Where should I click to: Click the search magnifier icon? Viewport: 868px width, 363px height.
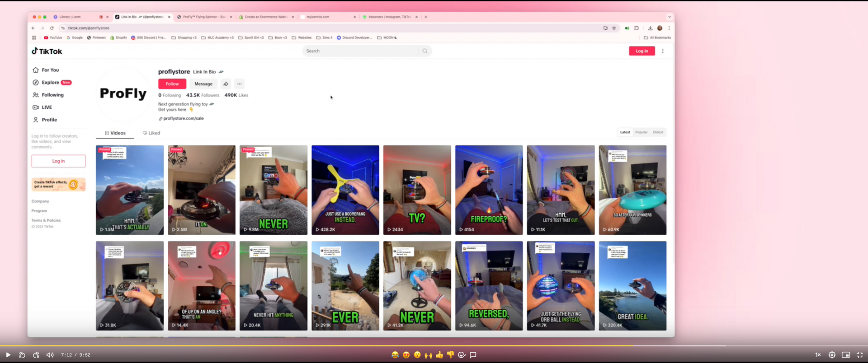[x=425, y=51]
